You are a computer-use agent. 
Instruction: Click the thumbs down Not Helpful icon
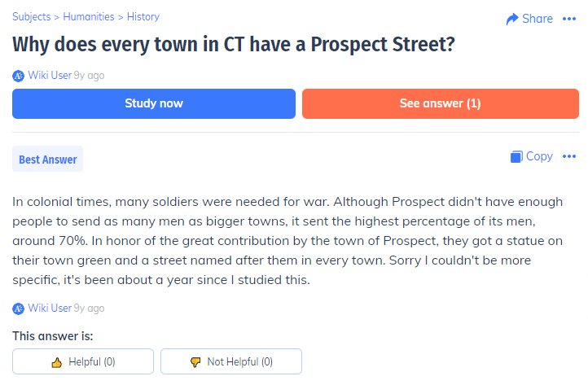pos(195,362)
